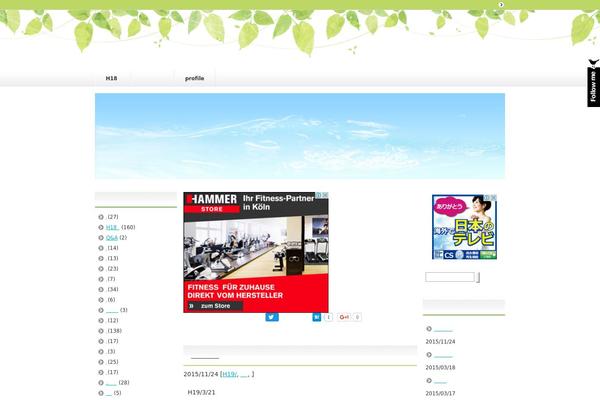Share the post via the Twitter icon

click(272, 317)
